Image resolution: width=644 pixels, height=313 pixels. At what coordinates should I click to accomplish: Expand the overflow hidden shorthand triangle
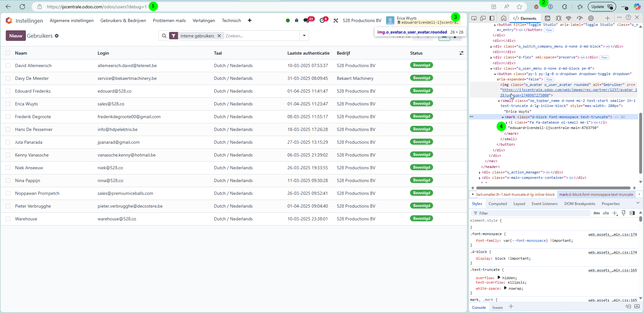pyautogui.click(x=499, y=277)
